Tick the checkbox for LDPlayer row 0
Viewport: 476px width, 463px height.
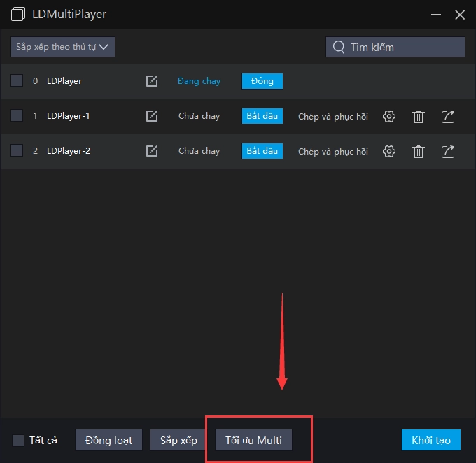tap(17, 80)
